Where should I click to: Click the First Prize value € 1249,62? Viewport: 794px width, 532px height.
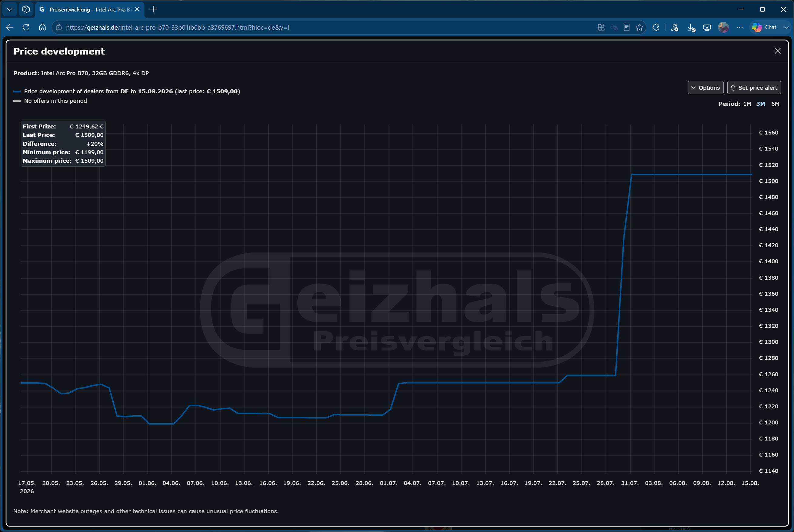[87, 126]
